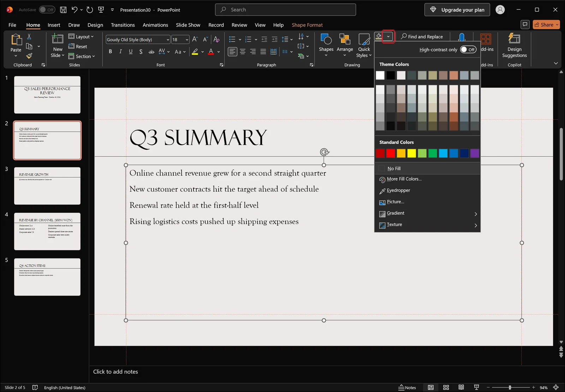This screenshot has height=392, width=565.
Task: Open the Transitions tab
Action: [x=123, y=25]
